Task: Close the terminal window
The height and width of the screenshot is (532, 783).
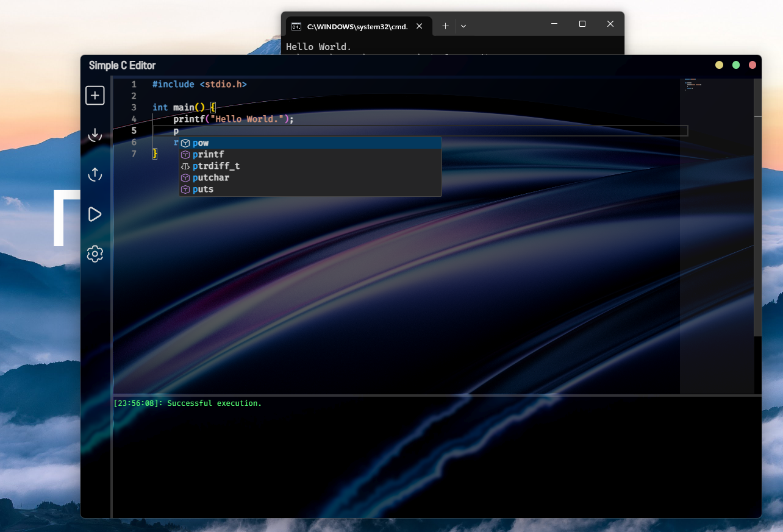Action: coord(610,24)
